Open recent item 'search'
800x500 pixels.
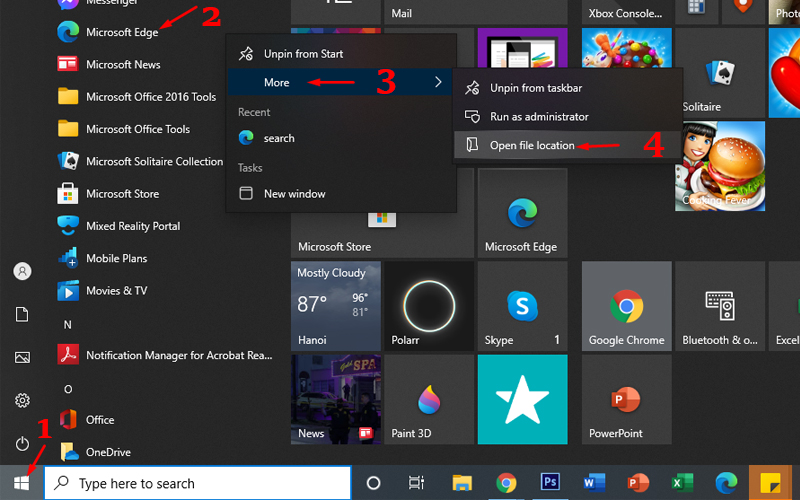coord(341,138)
